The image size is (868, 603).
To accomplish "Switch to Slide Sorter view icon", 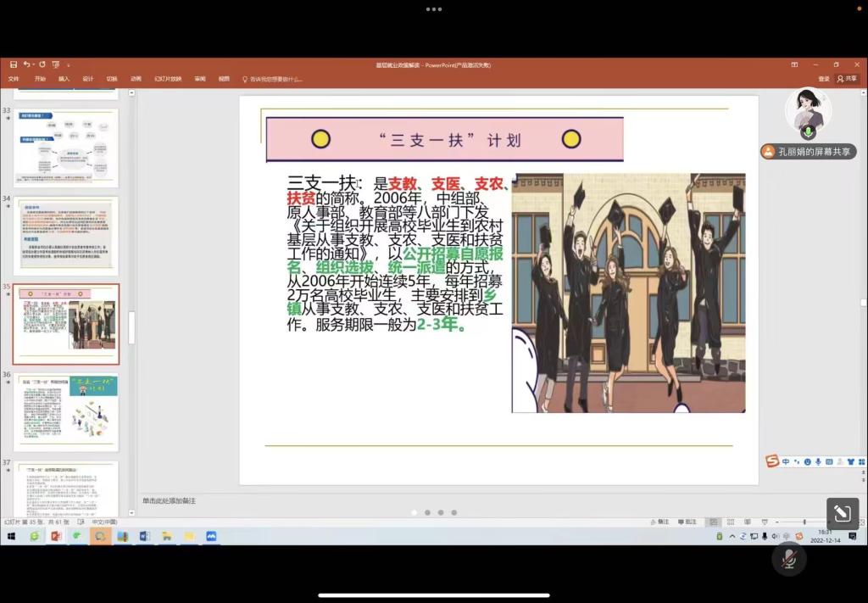I will (731, 522).
